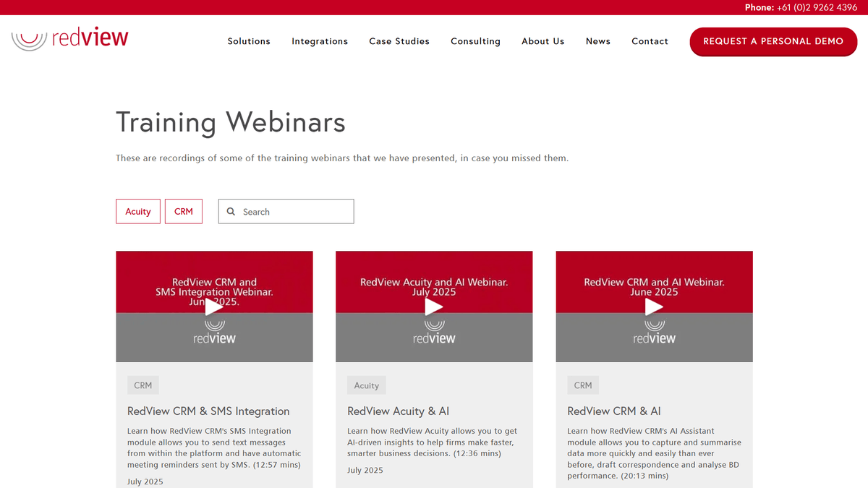Screen dimensions: 868x488
Task: Play the RedView Acuity and AI webinar video
Action: coord(434,307)
